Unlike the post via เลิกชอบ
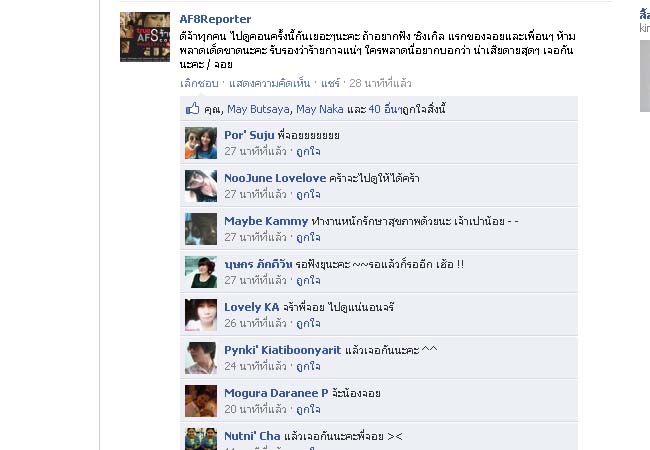The image size is (650, 450). tap(199, 83)
